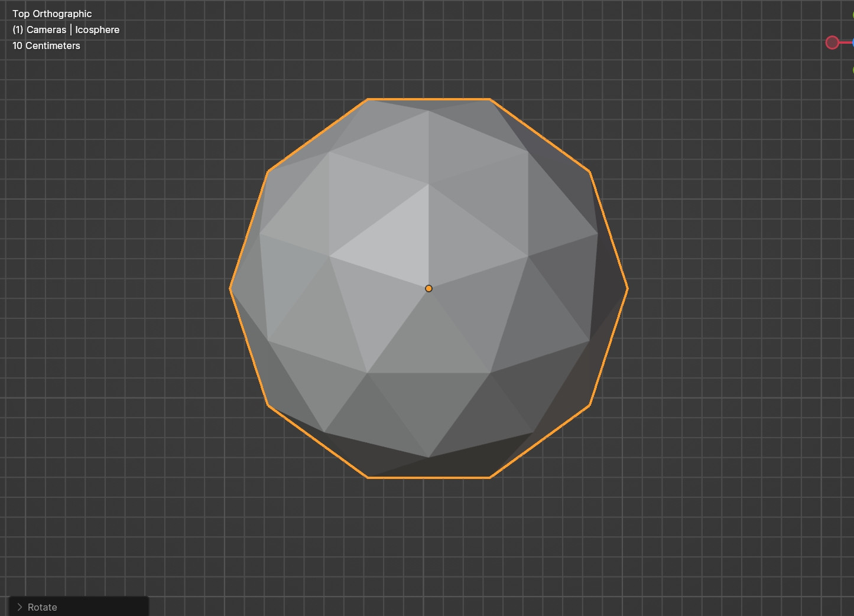Click the '10 Centimeters' grid scale text
854x616 pixels.
[46, 45]
